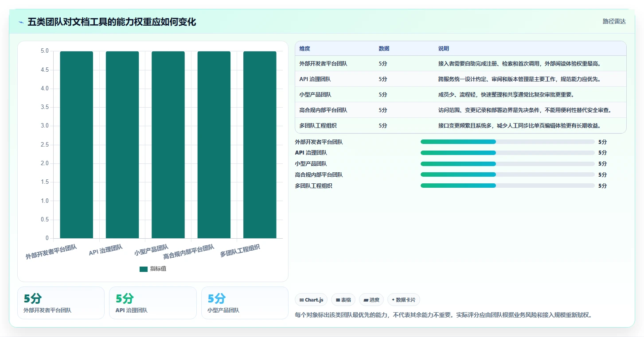Open the 5分 card for 外部开发者平台团队
The height and width of the screenshot is (337, 644).
tap(61, 303)
